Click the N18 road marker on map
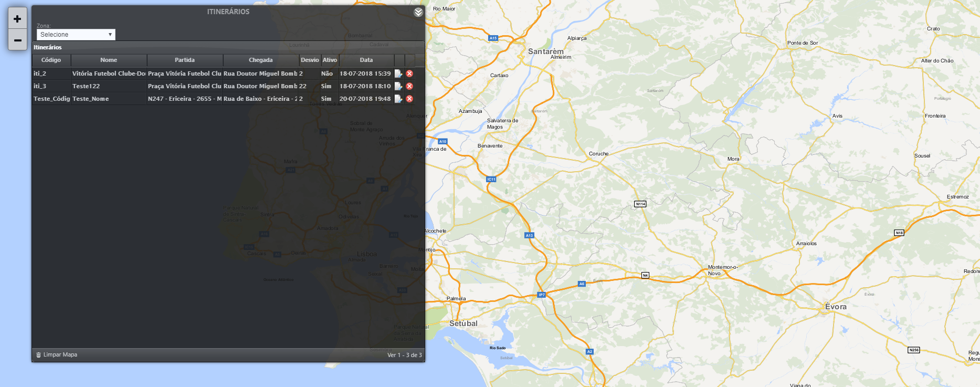980x387 pixels. click(899, 233)
